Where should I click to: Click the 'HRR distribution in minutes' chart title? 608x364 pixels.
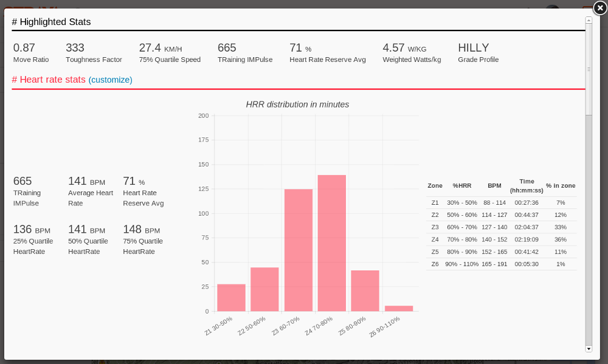pyautogui.click(x=297, y=105)
